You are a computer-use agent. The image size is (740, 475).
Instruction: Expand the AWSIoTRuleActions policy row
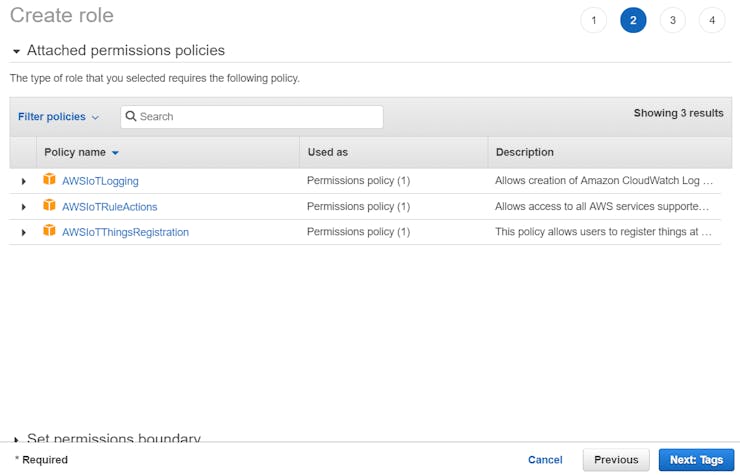23,207
